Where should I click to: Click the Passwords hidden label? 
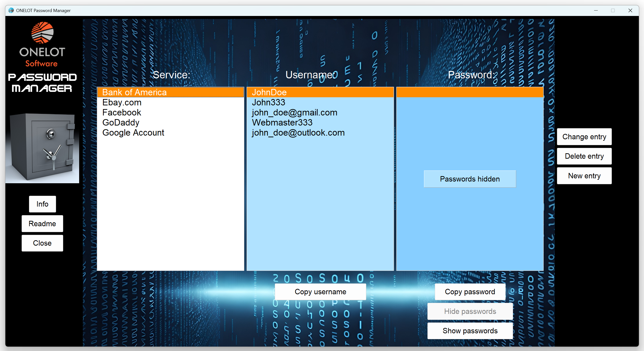tap(469, 179)
